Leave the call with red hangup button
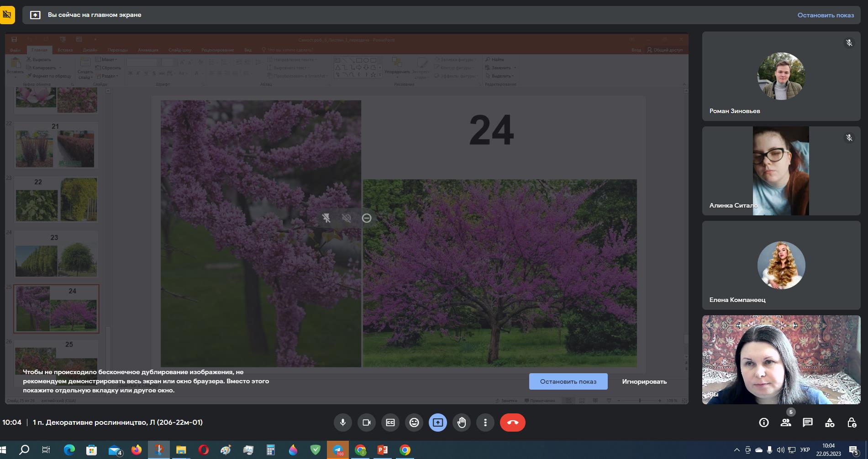This screenshot has height=459, width=868. pos(512,422)
